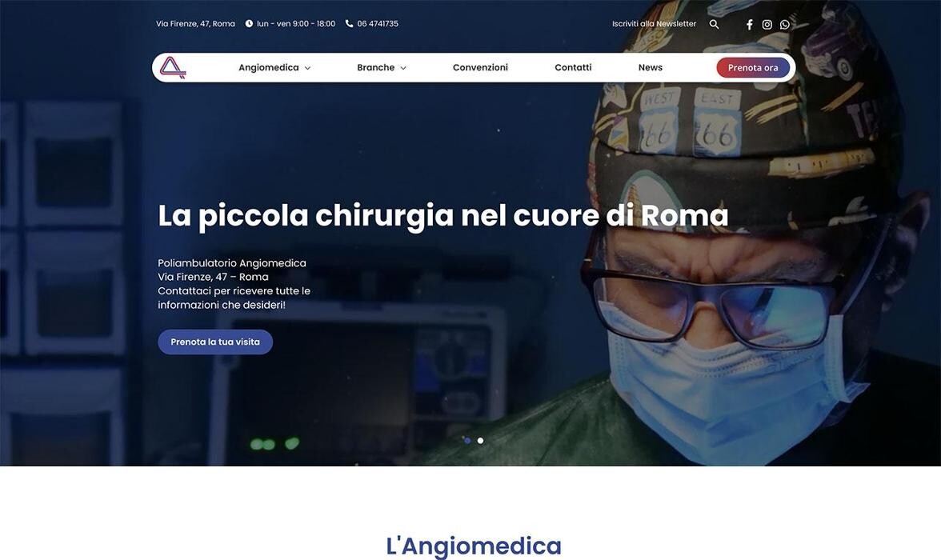Call the number 06 4741735
Image resolution: width=941 pixels, height=560 pixels.
(378, 23)
